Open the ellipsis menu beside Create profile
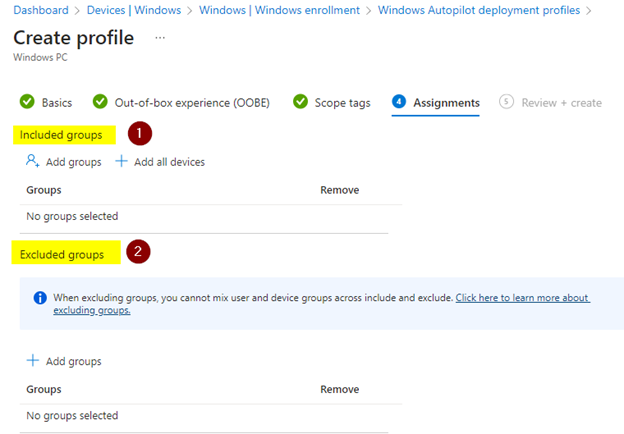624x434 pixels. pos(160,38)
